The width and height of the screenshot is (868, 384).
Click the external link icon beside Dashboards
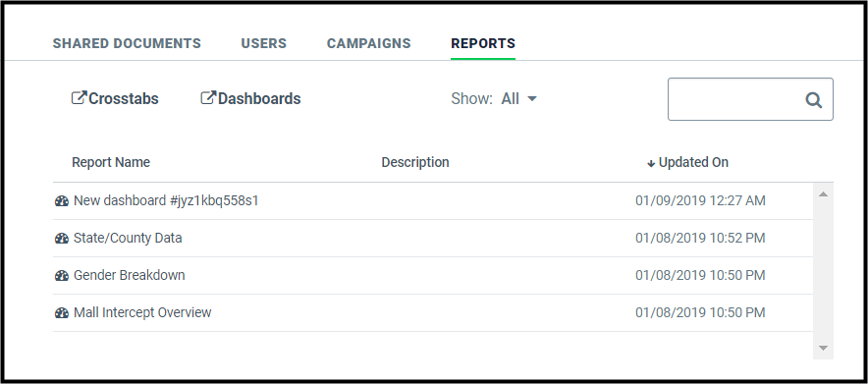[x=207, y=98]
